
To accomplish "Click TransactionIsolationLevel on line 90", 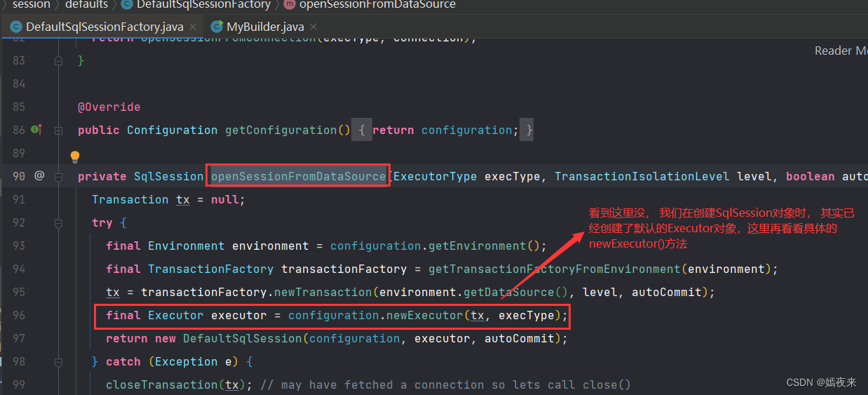I will (x=642, y=176).
